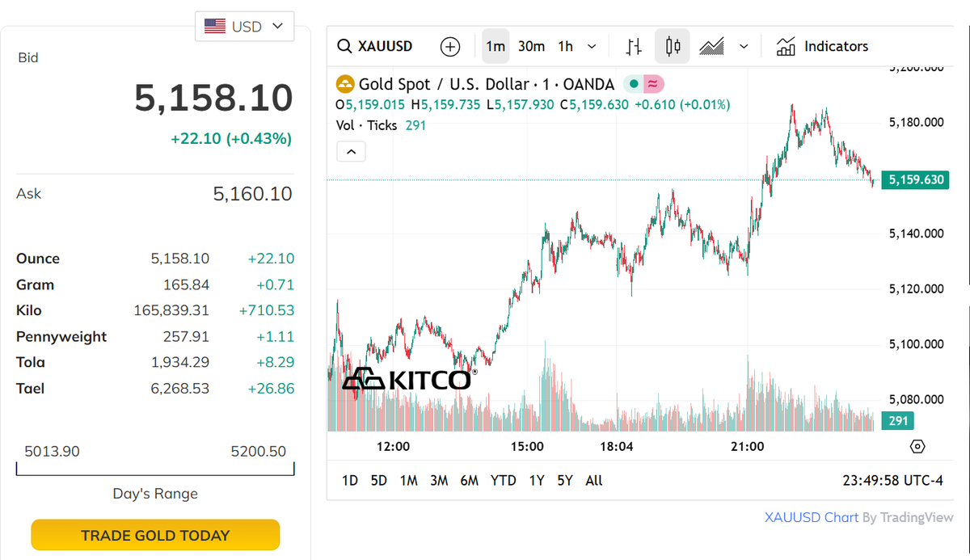The height and width of the screenshot is (560, 970).
Task: Click the TRADE GOLD TODAY button
Action: tap(155, 535)
